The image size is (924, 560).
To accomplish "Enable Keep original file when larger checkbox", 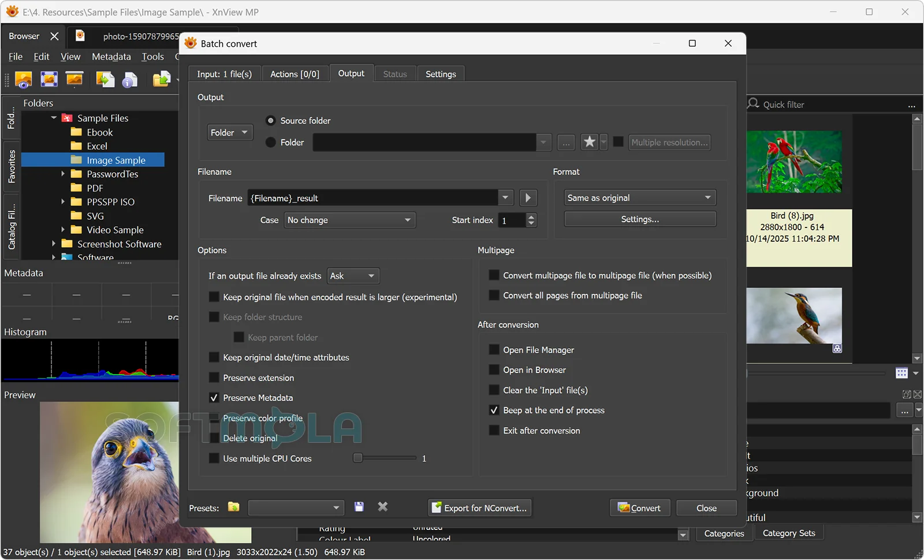I will [214, 297].
